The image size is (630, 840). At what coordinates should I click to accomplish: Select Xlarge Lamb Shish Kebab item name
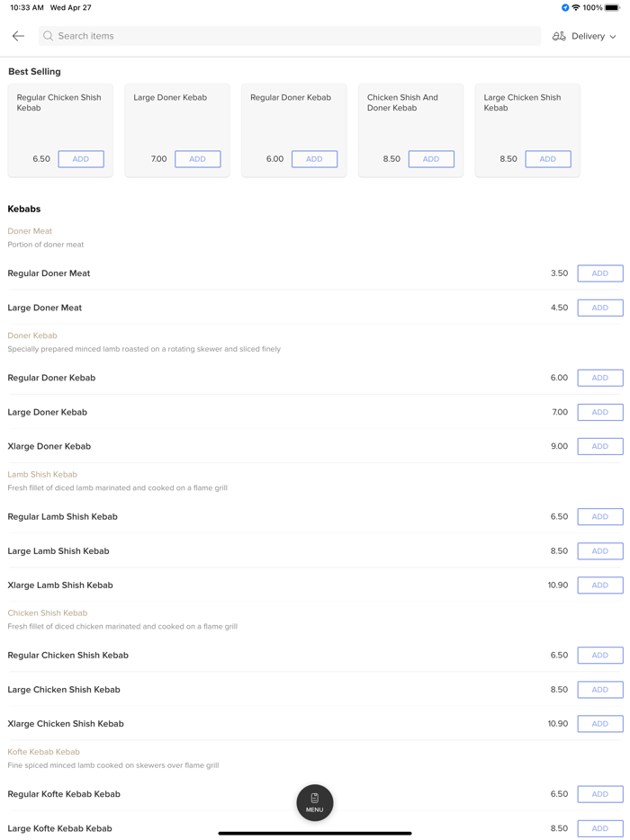click(x=60, y=585)
